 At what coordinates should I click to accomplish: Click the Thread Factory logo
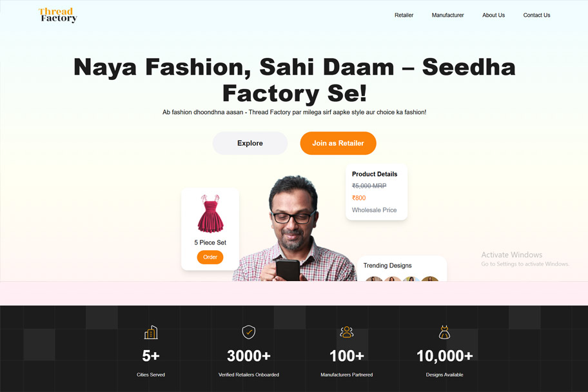[58, 15]
